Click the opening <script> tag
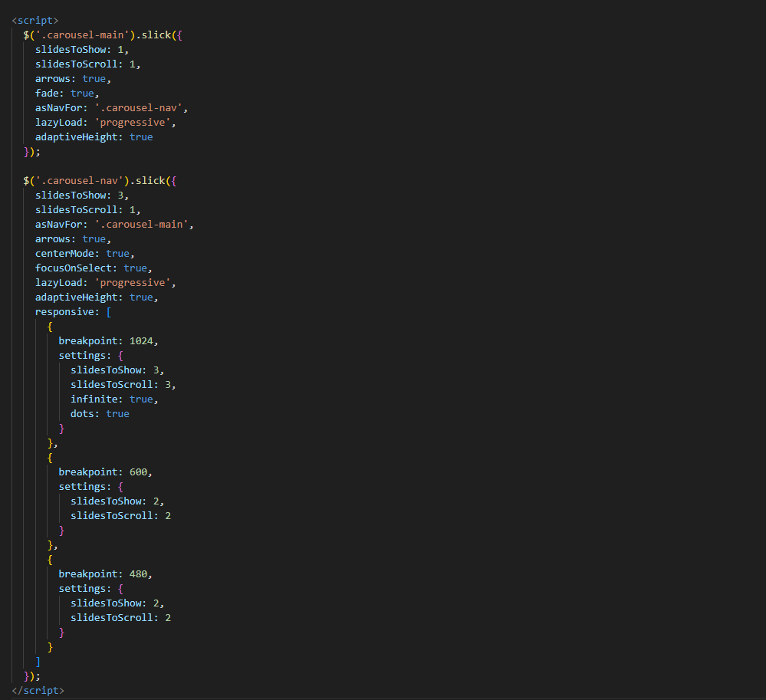The image size is (766, 700). click(35, 21)
